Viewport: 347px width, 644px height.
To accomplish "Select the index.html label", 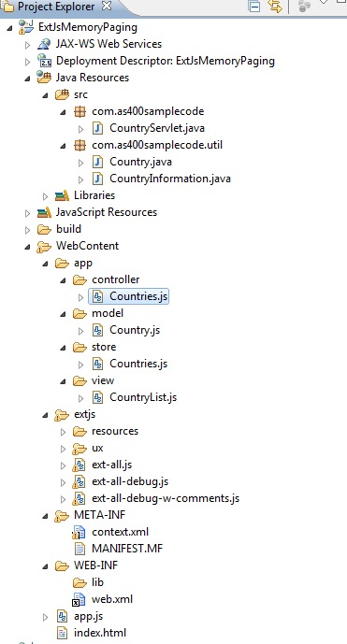I will pos(100,633).
